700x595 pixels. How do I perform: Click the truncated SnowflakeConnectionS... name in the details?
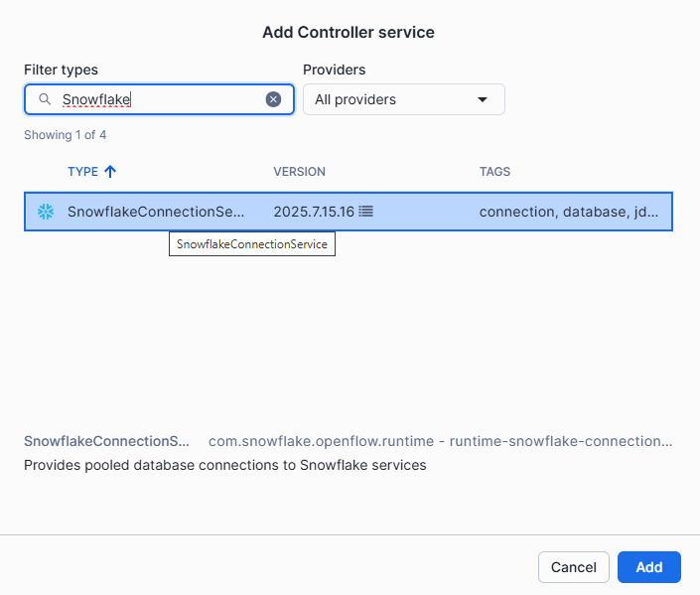(x=106, y=440)
